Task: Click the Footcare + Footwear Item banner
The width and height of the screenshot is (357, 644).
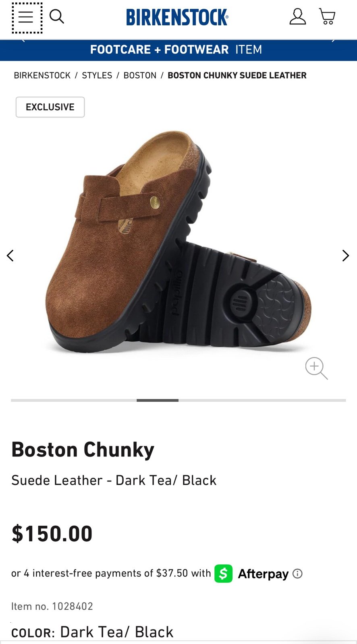Action: [x=176, y=50]
